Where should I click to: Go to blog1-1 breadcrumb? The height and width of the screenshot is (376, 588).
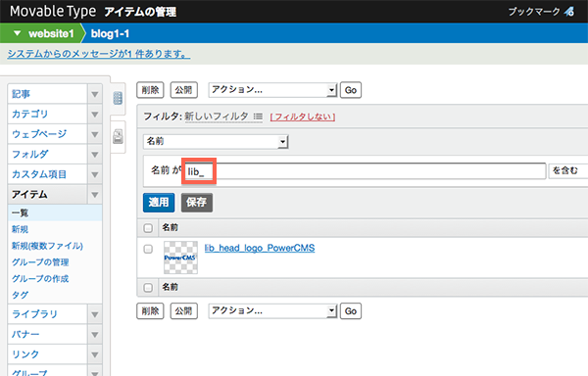[110, 33]
